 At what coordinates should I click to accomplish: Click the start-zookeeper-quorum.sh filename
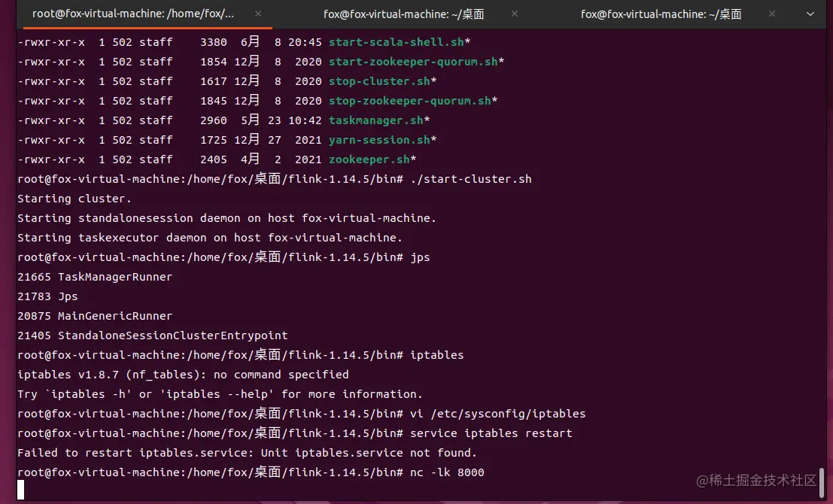[413, 62]
